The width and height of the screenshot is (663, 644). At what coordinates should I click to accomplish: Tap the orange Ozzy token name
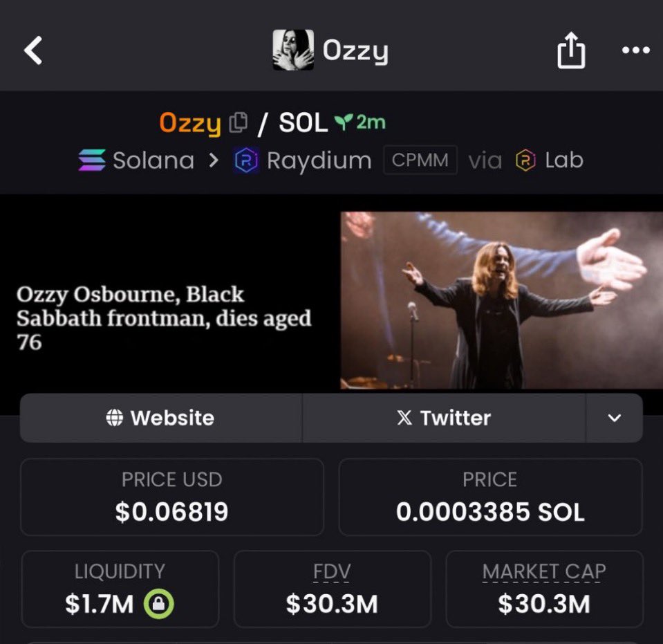click(190, 122)
